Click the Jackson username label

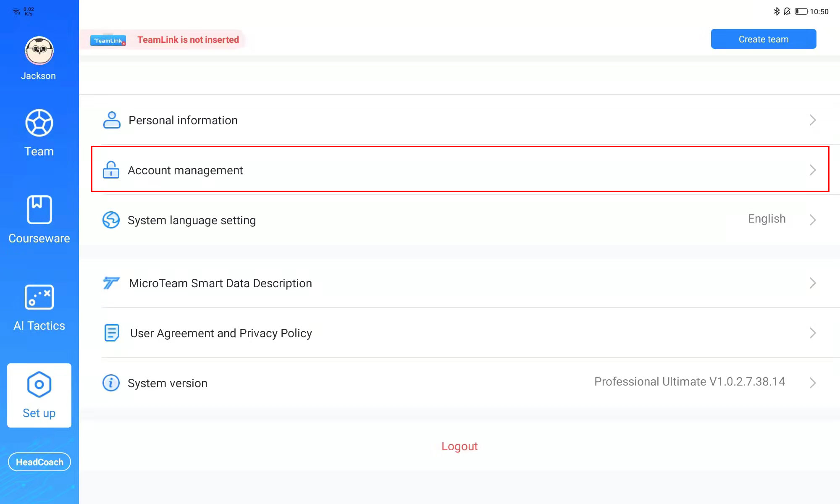[38, 76]
